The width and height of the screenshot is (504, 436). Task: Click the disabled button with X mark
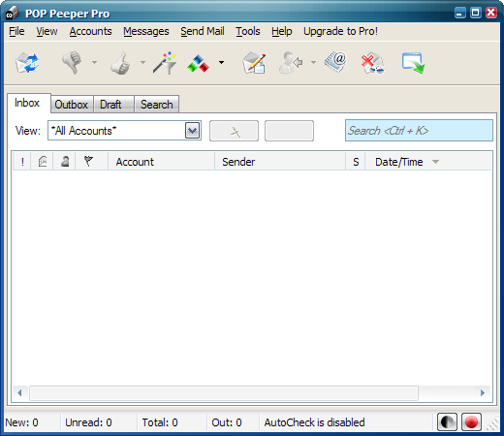tap(234, 131)
